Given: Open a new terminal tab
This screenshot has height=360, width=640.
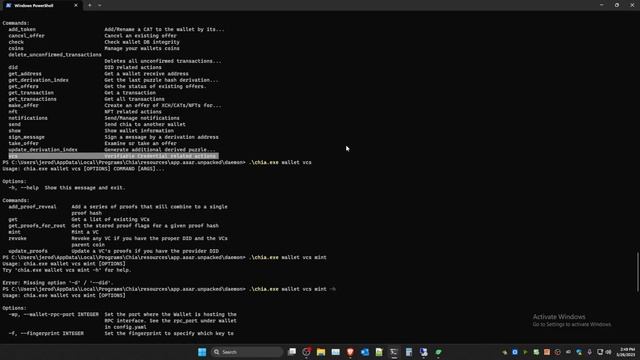Looking at the screenshot, I should 89,5.
